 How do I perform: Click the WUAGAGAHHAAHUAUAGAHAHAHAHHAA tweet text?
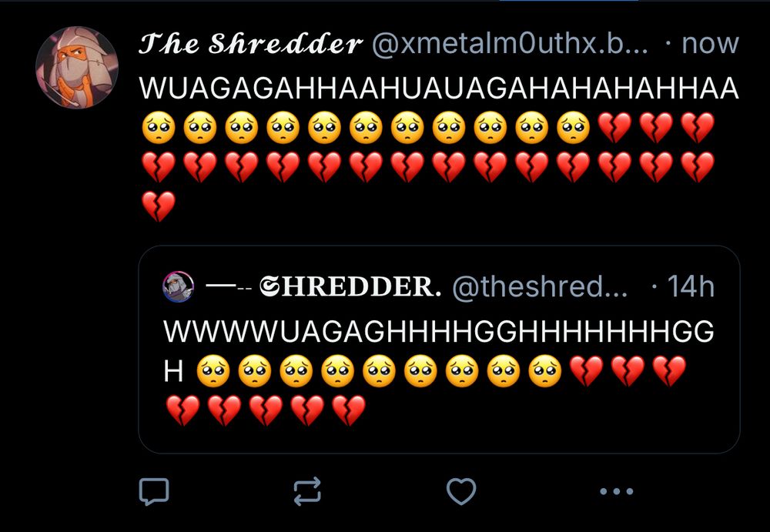coord(439,89)
